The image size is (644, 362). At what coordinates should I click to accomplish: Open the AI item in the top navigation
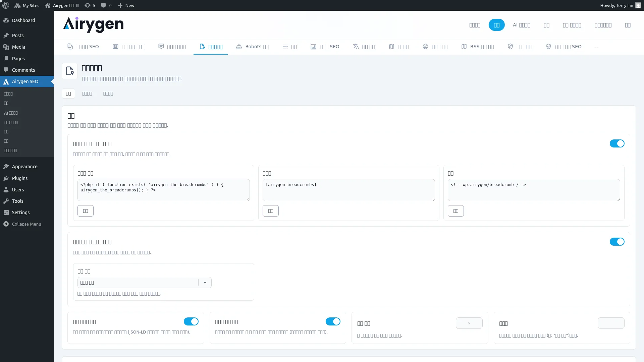click(521, 25)
